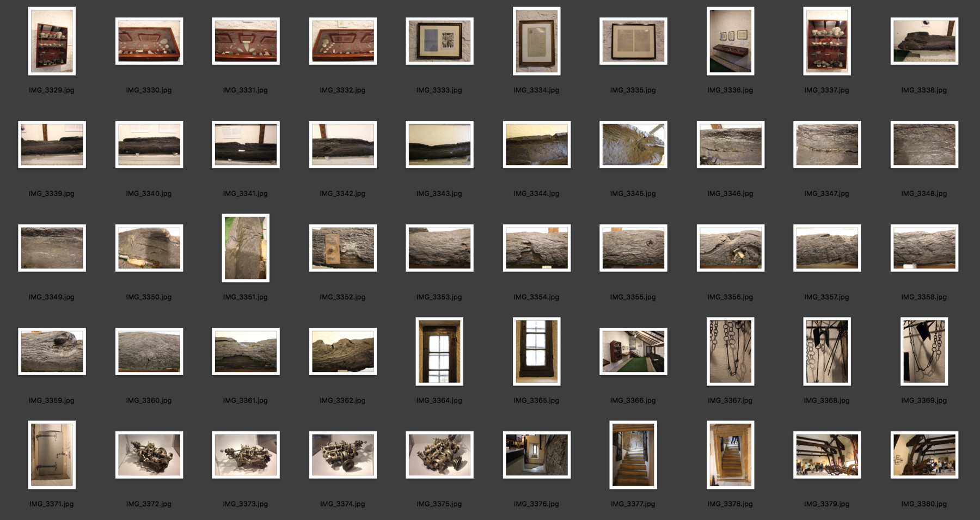Choose the IMG_3338.jpg log photo

coord(924,41)
